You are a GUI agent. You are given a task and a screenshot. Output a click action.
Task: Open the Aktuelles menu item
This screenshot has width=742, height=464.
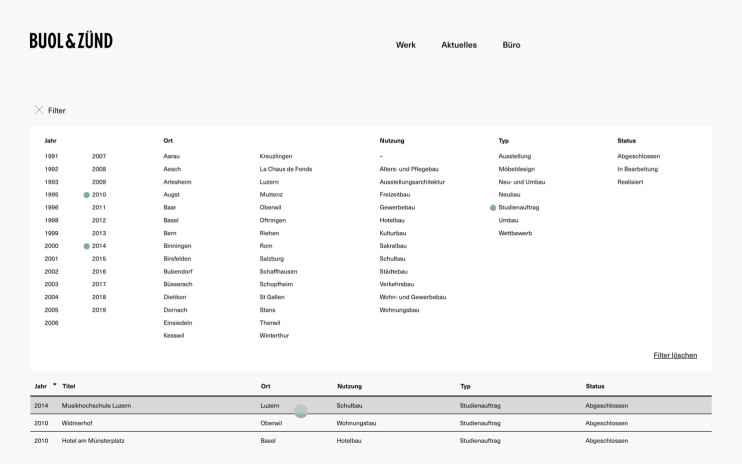click(x=459, y=45)
